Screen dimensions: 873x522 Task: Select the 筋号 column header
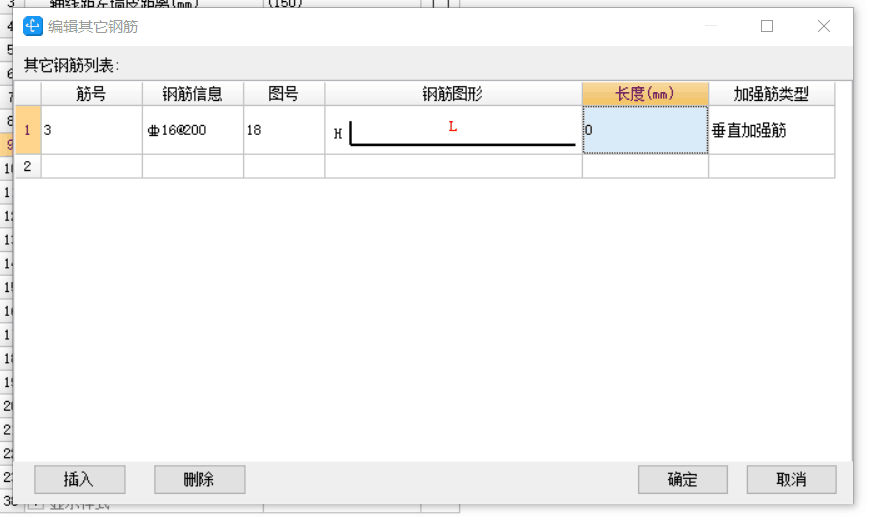click(92, 94)
